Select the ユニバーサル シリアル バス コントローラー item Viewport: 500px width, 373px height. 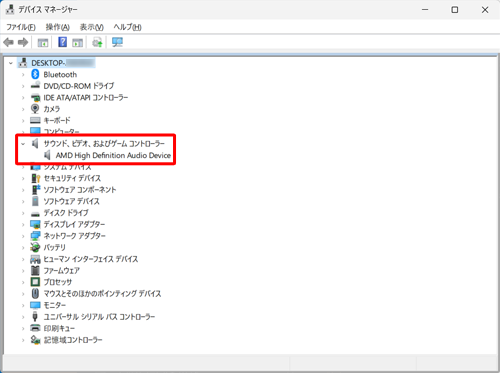pyautogui.click(x=99, y=317)
